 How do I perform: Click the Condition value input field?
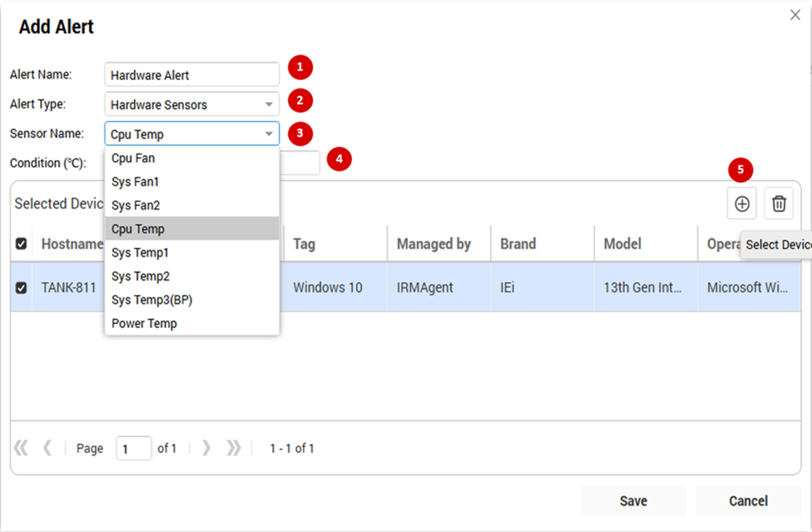(300, 163)
